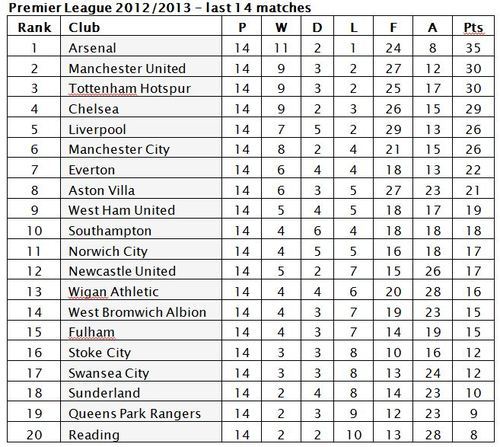The height and width of the screenshot is (447, 500).
Task: Click Southampton's draws value 6
Action: (317, 230)
